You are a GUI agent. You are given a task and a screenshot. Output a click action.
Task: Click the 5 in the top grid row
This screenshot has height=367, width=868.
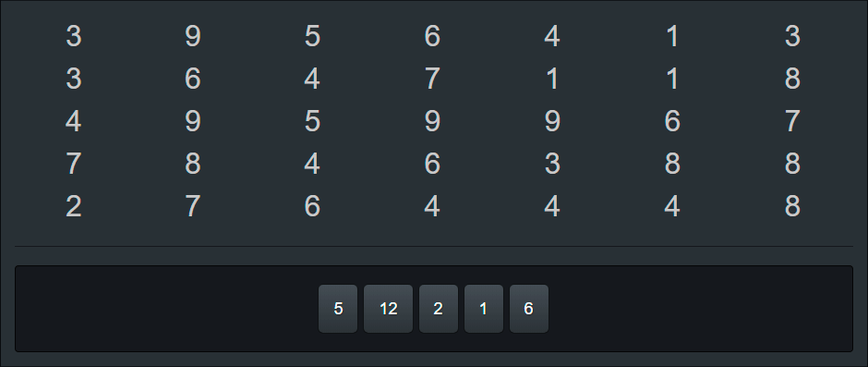click(x=312, y=36)
